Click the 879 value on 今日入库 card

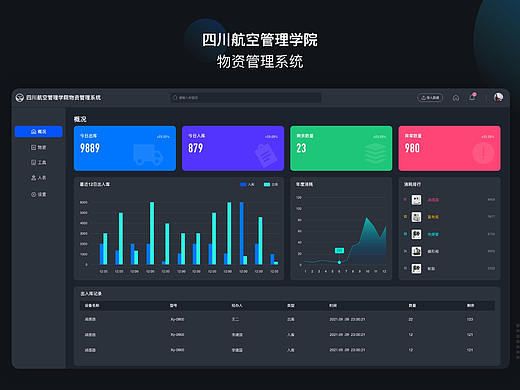tap(195, 148)
